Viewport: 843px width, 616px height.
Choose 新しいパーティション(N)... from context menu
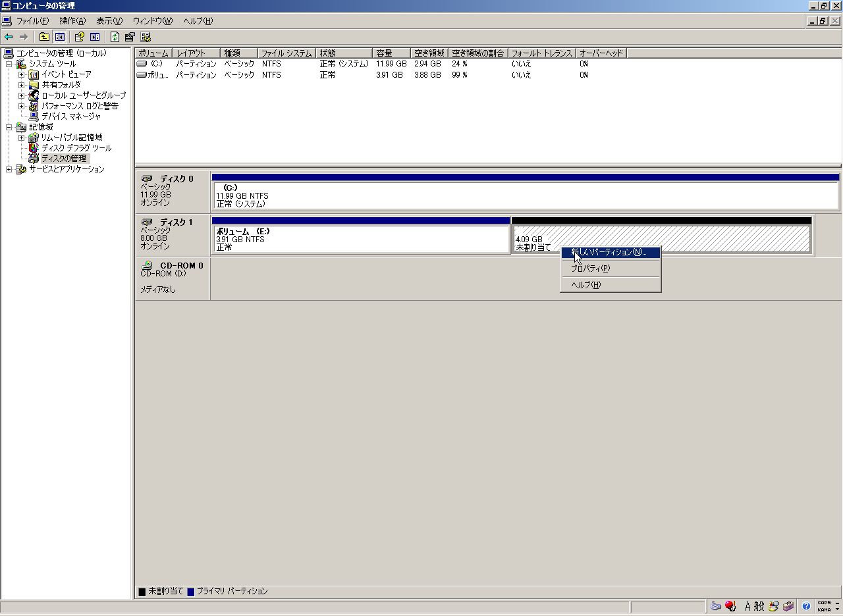click(611, 252)
